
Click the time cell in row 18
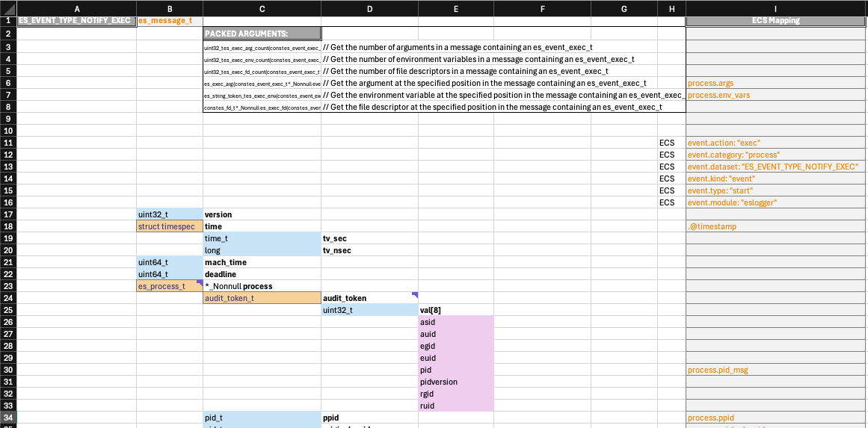pyautogui.click(x=262, y=226)
